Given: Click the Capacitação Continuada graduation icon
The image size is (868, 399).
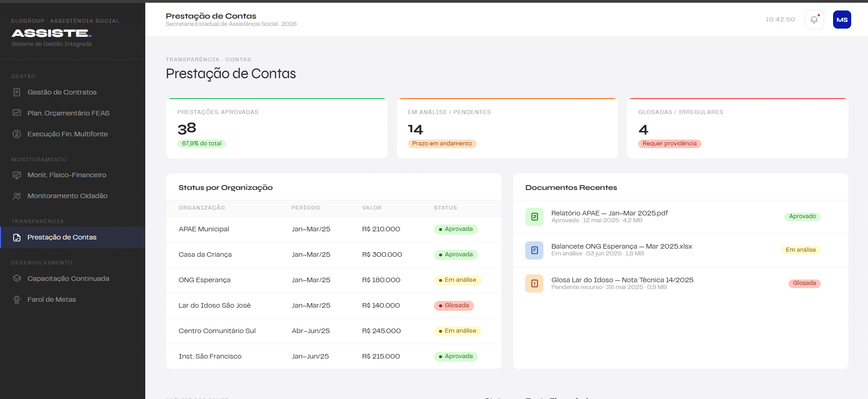Looking at the screenshot, I should (17, 279).
